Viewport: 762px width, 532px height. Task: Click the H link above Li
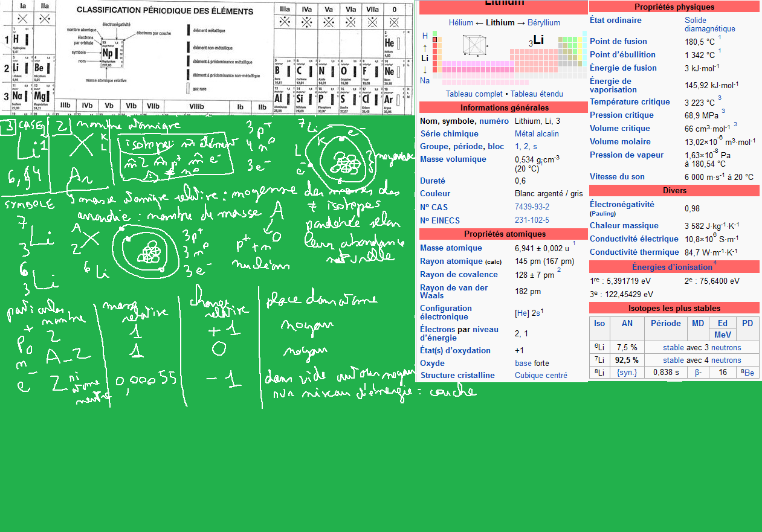click(425, 36)
